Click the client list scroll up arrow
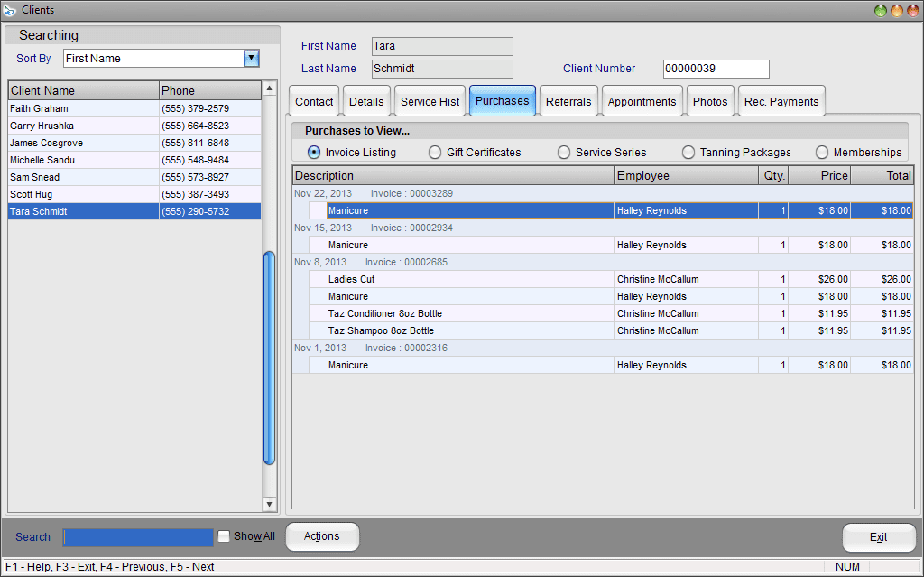This screenshot has width=924, height=577. pos(269,88)
